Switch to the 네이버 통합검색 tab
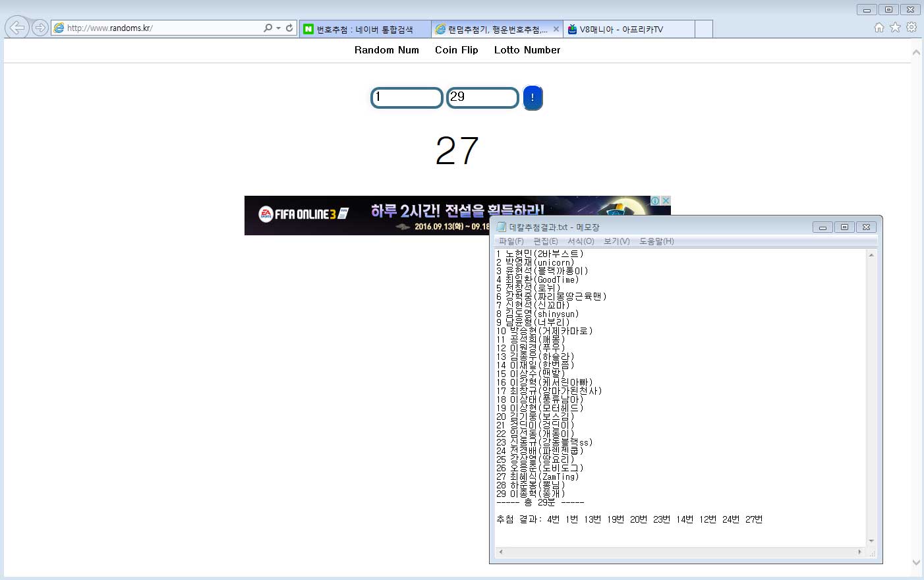 (365, 29)
